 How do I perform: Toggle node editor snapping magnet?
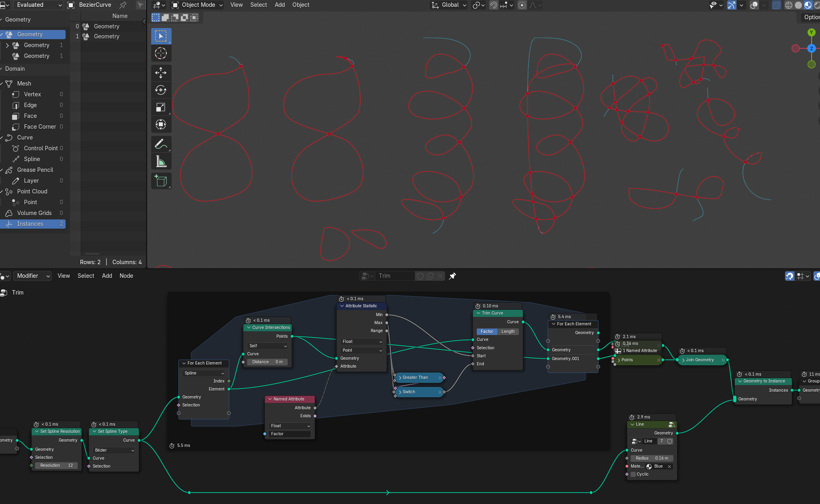point(790,276)
